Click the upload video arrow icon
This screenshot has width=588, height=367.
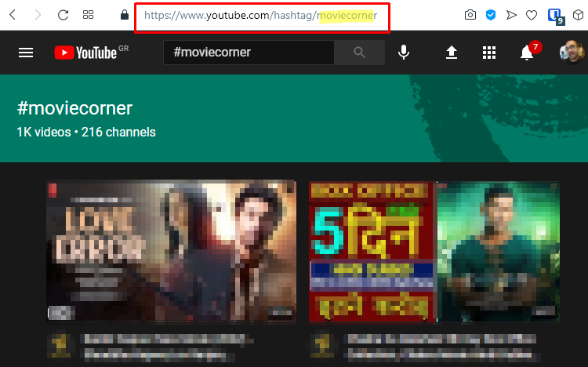coord(452,53)
